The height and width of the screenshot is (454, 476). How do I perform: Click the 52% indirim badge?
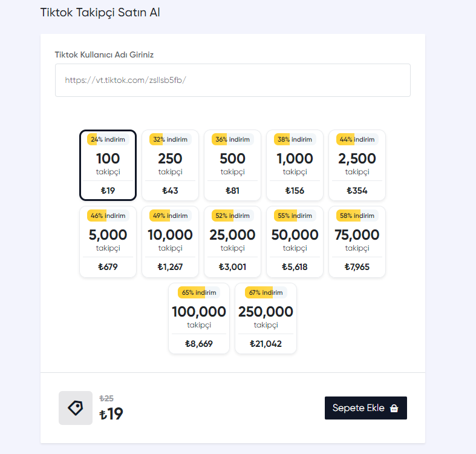click(232, 215)
